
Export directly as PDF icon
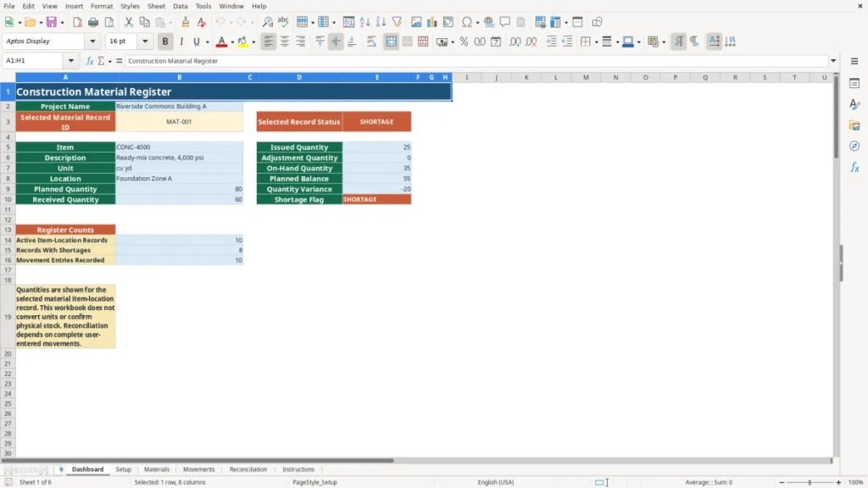click(77, 22)
